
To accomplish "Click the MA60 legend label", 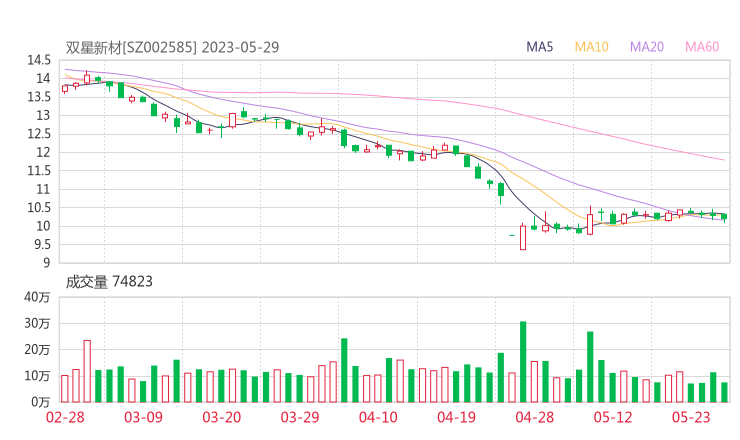I will (702, 47).
